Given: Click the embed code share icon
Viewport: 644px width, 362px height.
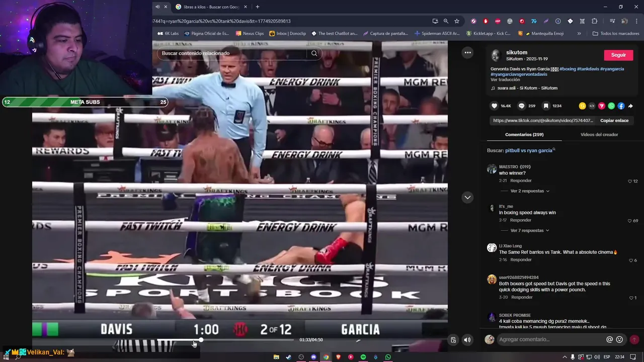Looking at the screenshot, I should click(592, 106).
